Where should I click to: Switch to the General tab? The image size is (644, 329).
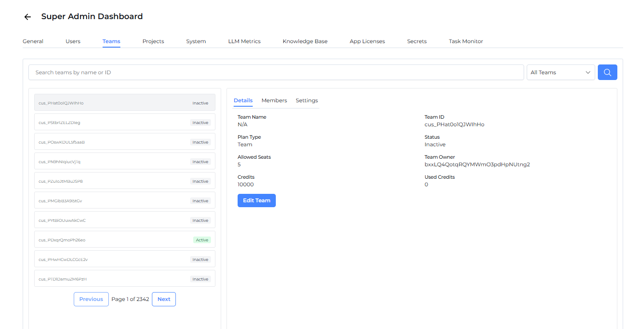(x=33, y=41)
